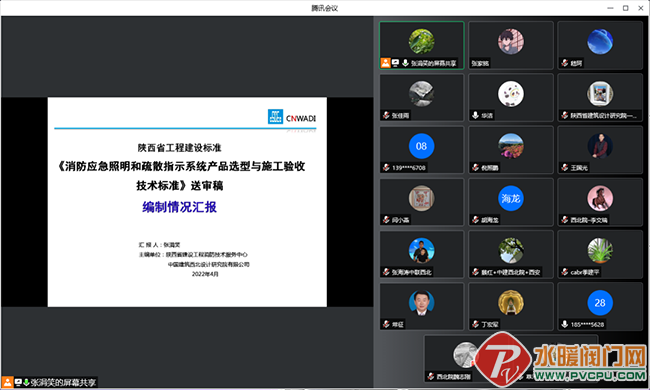
Task: Select the man in suit portrait avatar tile
Action: pyautogui.click(x=422, y=306)
